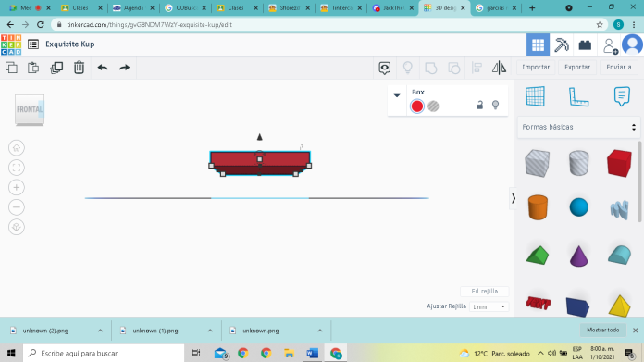Click the Exquisite Kup design title
This screenshot has height=362, width=644.
70,44
